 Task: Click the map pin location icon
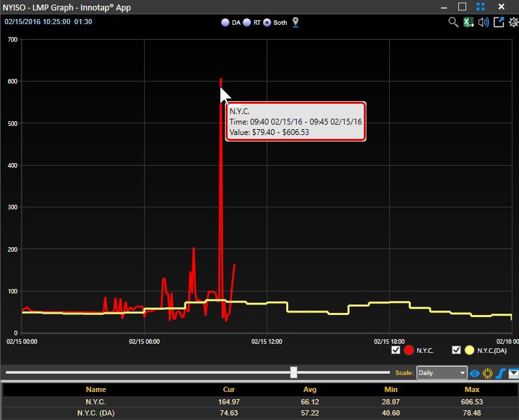[x=295, y=22]
